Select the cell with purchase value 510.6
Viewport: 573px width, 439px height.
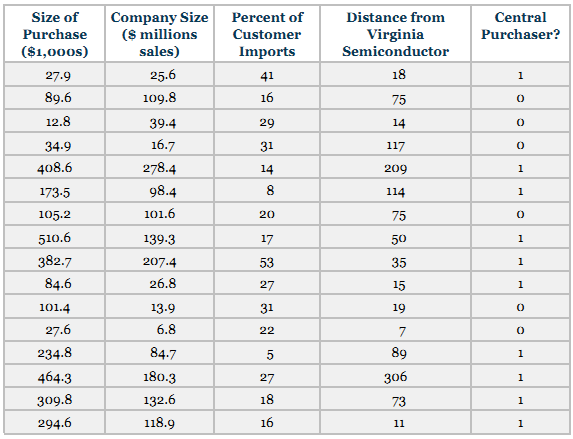coord(55,238)
